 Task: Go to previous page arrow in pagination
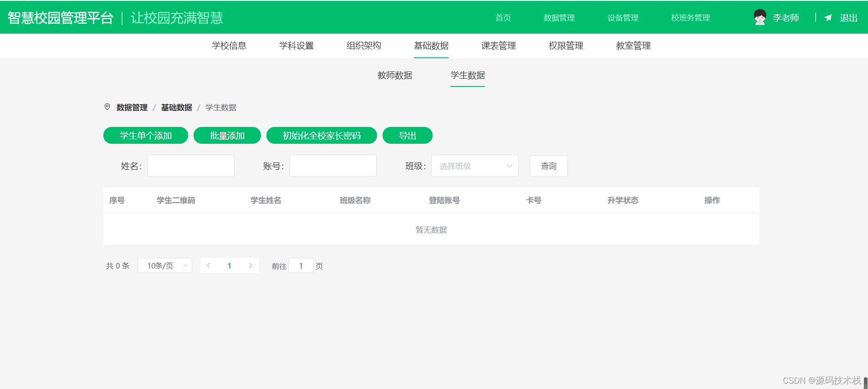click(x=209, y=266)
